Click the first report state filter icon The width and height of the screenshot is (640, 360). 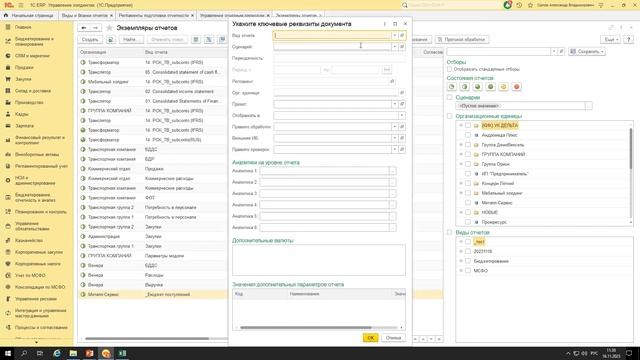[x=451, y=87]
